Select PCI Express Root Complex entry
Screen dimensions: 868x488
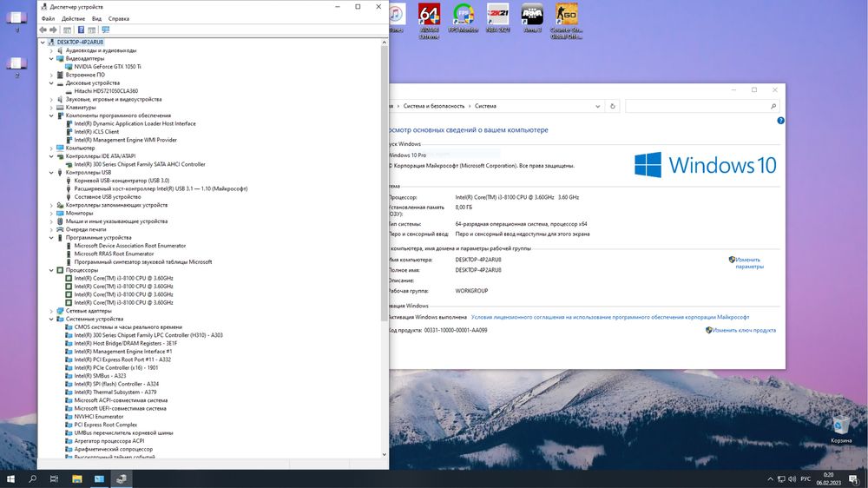point(105,425)
